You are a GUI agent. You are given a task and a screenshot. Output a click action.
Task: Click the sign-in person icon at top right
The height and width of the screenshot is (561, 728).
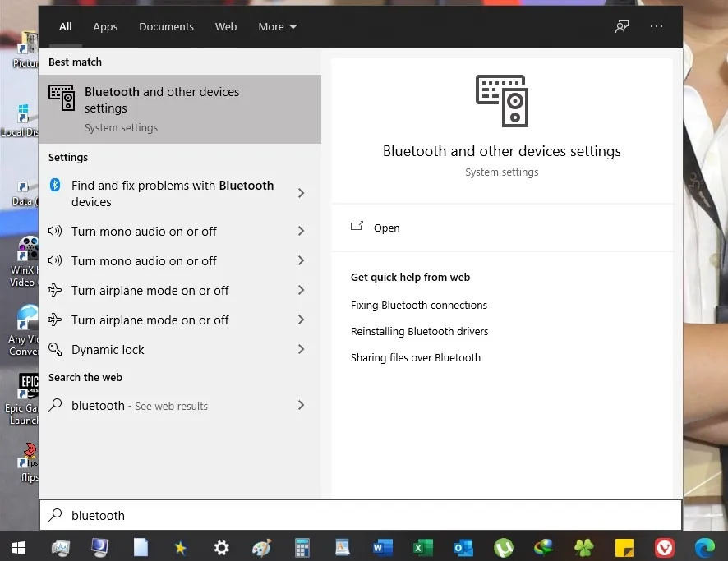[622, 26]
